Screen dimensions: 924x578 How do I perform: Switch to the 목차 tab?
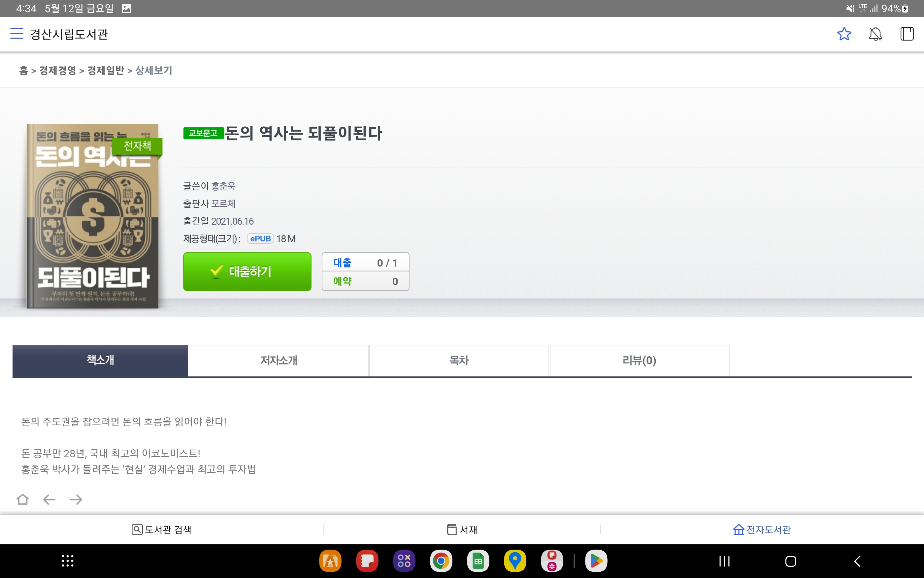[x=459, y=361]
